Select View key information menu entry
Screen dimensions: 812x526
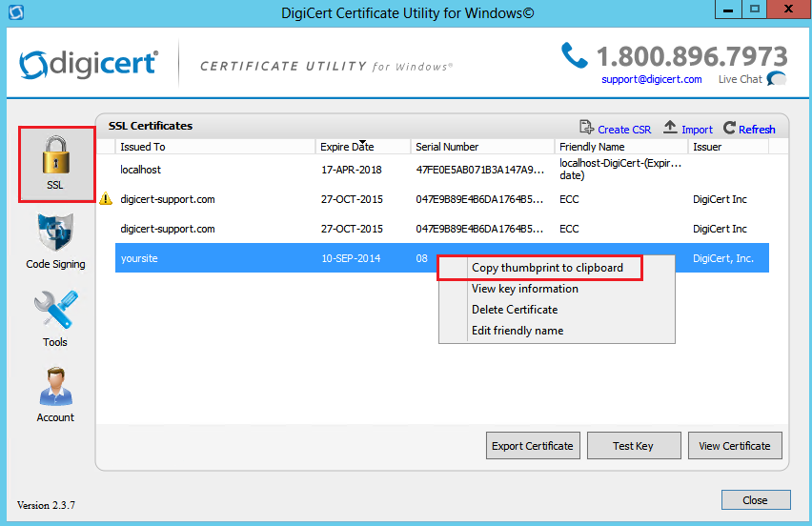pos(524,289)
